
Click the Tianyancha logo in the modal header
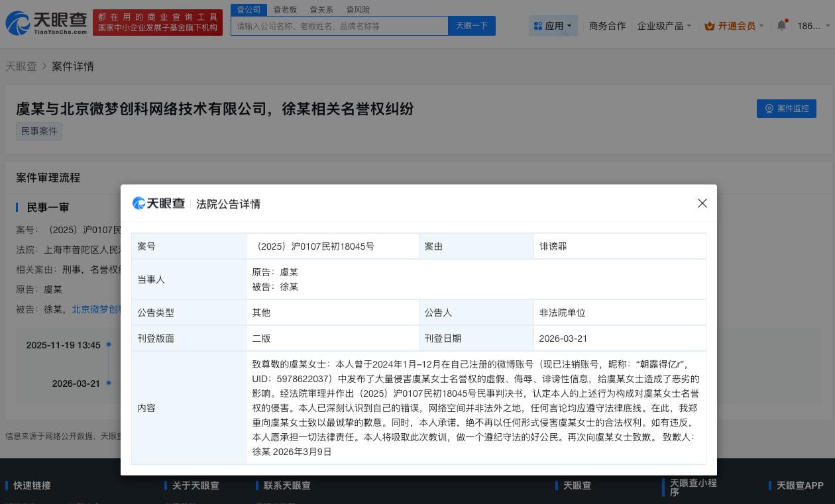(x=158, y=203)
